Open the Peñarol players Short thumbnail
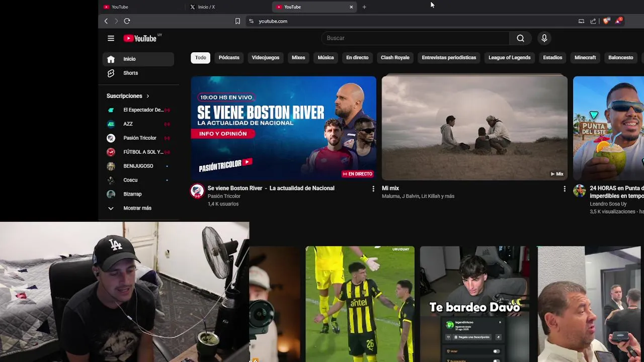644x362 pixels. [360, 304]
